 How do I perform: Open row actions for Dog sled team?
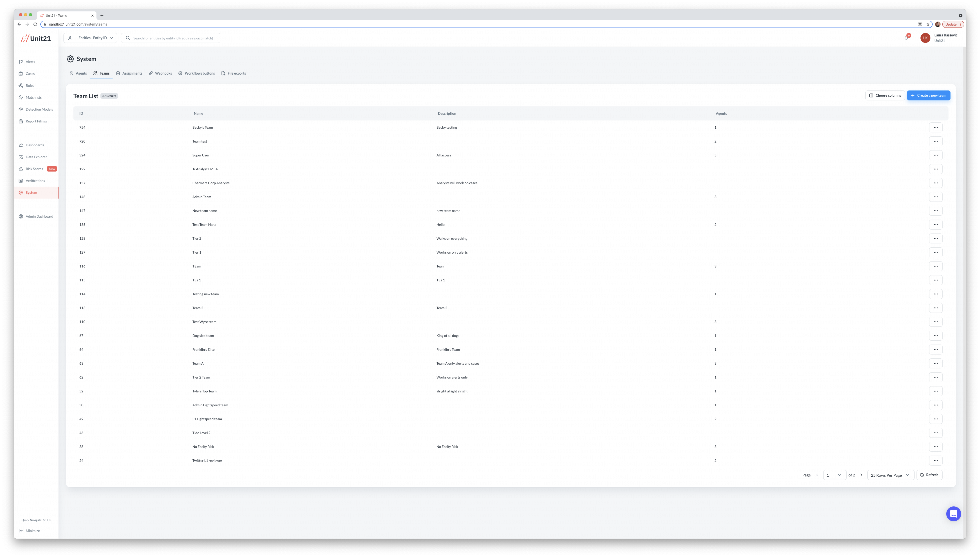936,336
